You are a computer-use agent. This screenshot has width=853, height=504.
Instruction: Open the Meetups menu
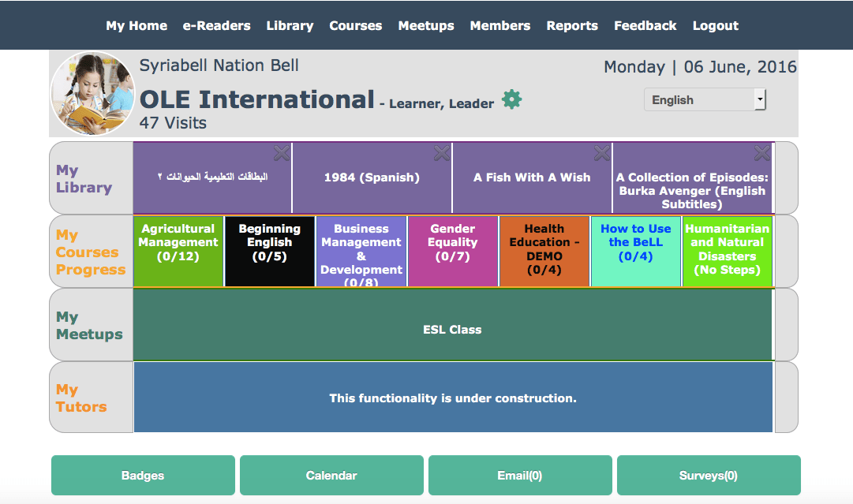426,25
